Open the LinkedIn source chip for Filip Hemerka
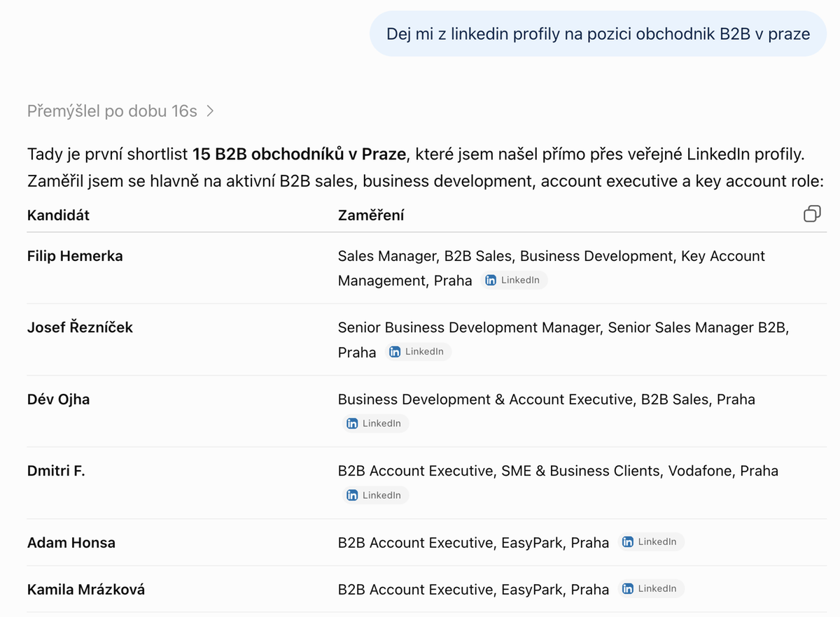Screen dimensions: 840x617 (513, 280)
